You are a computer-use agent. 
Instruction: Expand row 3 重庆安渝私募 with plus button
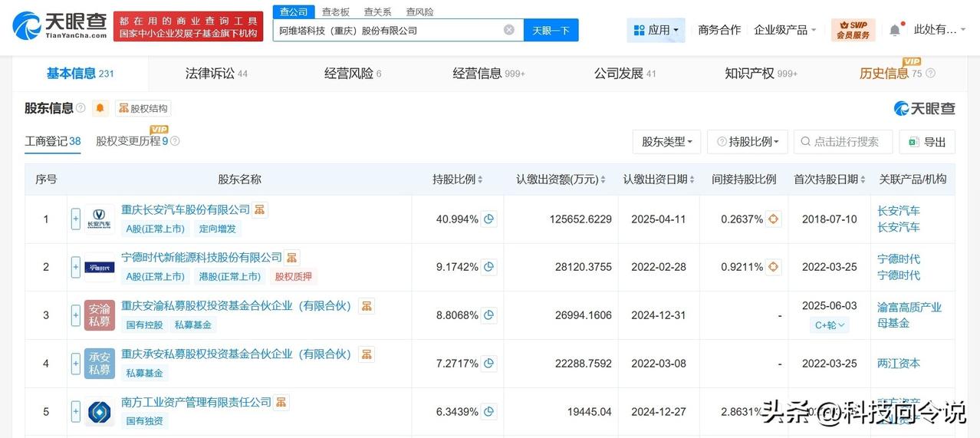[x=76, y=315]
